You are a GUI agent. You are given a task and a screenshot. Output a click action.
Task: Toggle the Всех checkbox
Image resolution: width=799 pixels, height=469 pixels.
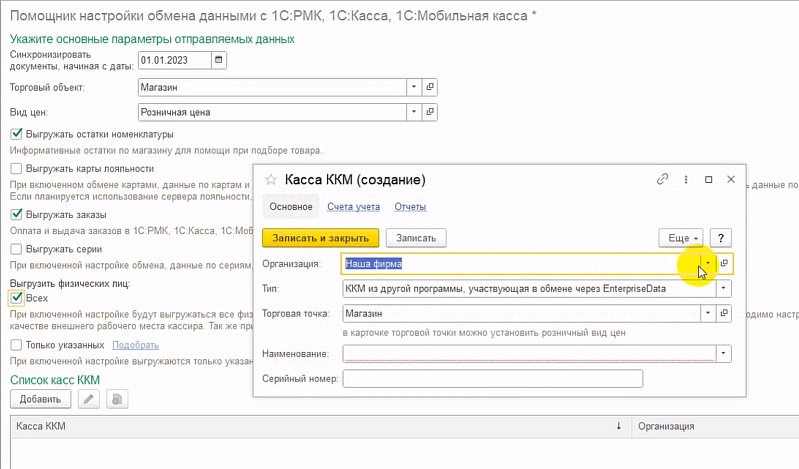[16, 298]
